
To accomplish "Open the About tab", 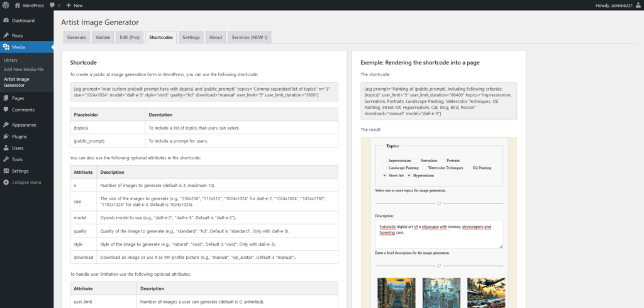I will pos(216,37).
